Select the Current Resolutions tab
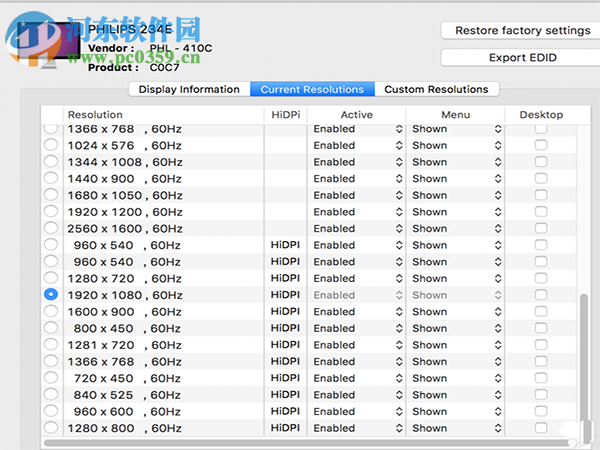600x450 pixels. point(313,89)
